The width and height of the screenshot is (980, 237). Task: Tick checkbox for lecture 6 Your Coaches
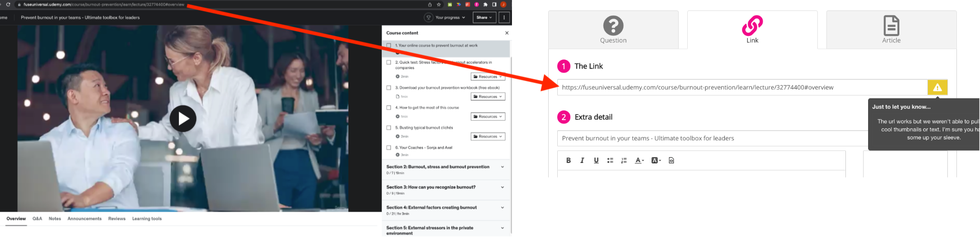click(389, 148)
